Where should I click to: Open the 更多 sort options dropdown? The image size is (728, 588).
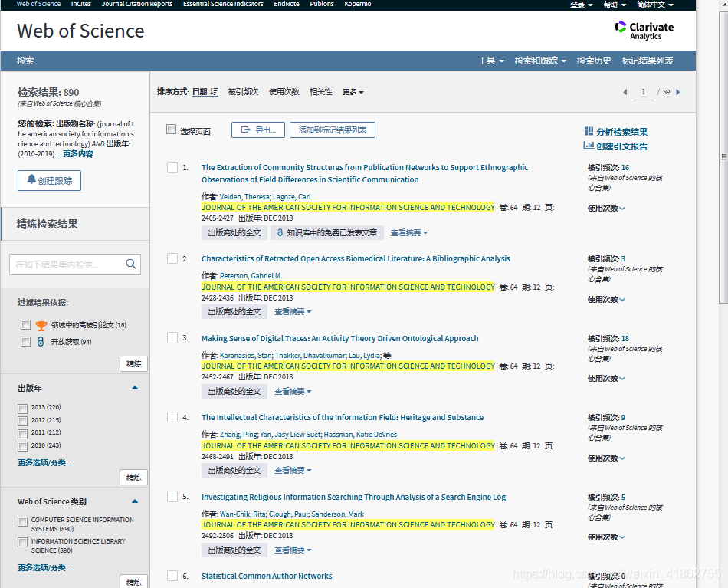pyautogui.click(x=353, y=92)
